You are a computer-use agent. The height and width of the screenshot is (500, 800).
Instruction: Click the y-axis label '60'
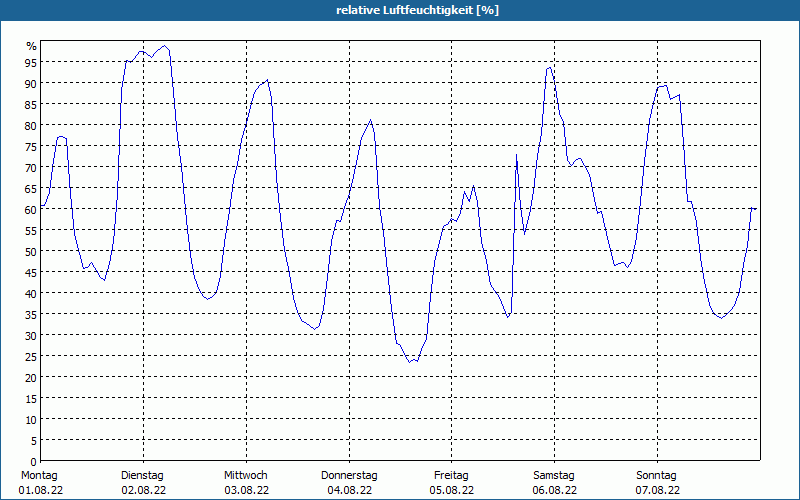pos(32,210)
